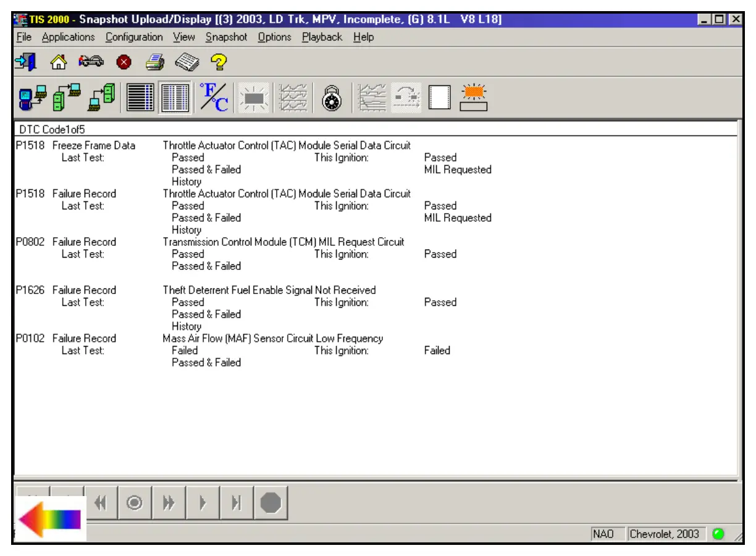Toggle Fahrenheit/Celsius temperature units

(214, 98)
